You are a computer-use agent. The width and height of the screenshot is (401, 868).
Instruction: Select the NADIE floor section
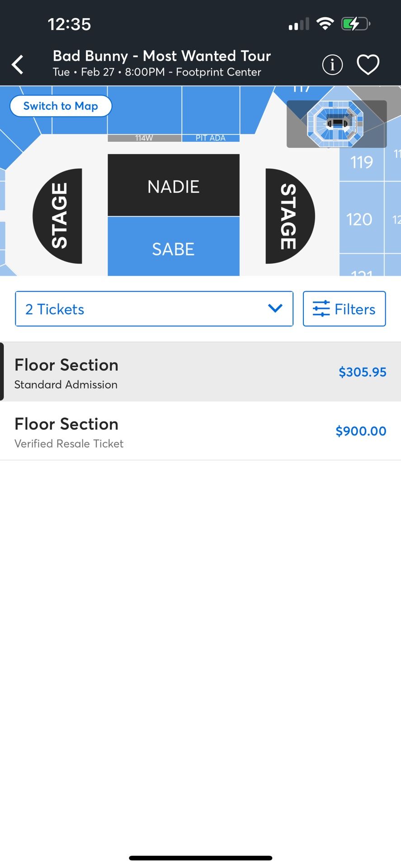coord(173,185)
